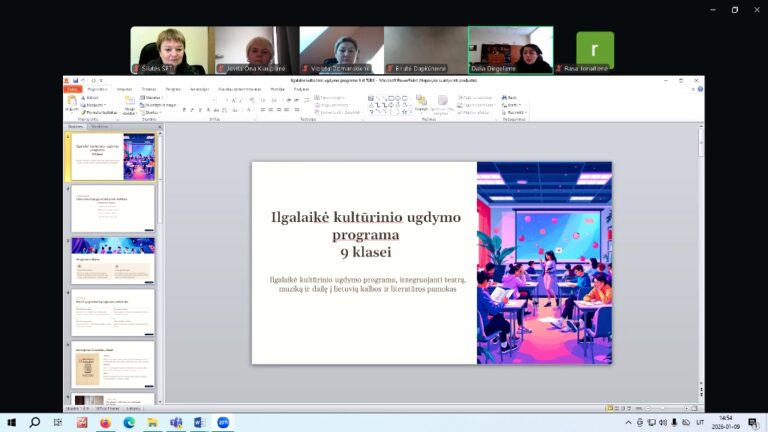Open the orange File tab
The image size is (768, 432).
[x=72, y=89]
